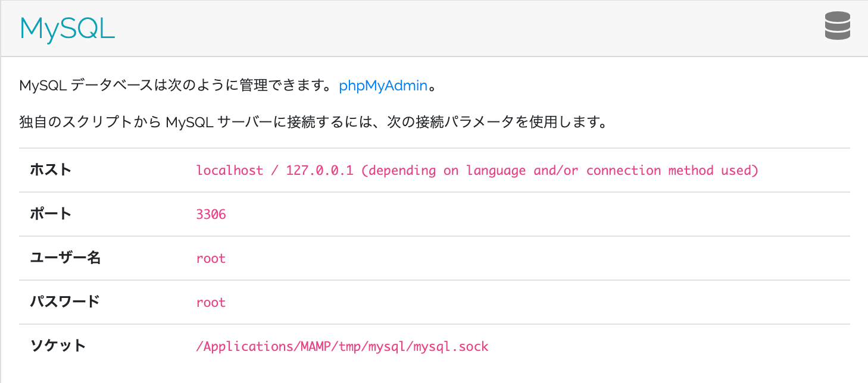Click the root username value

pos(211,259)
